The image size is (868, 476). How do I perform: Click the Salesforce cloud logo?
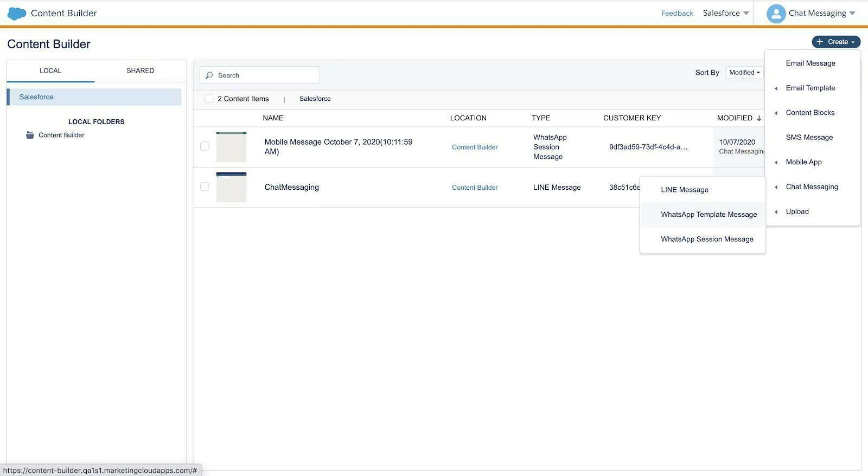point(17,13)
